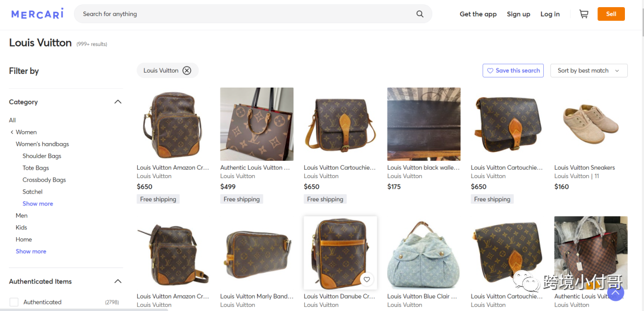Open the shopping cart icon
This screenshot has width=644, height=311.
[x=584, y=14]
